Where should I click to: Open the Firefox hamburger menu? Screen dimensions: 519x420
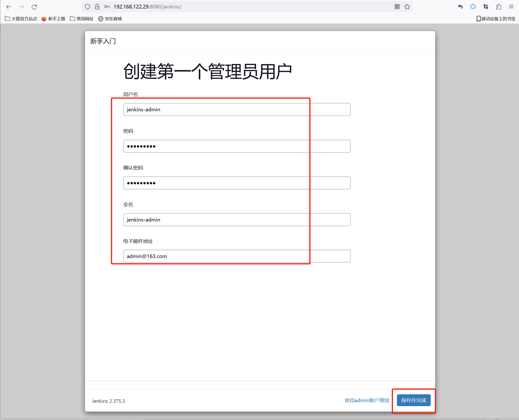tap(511, 7)
